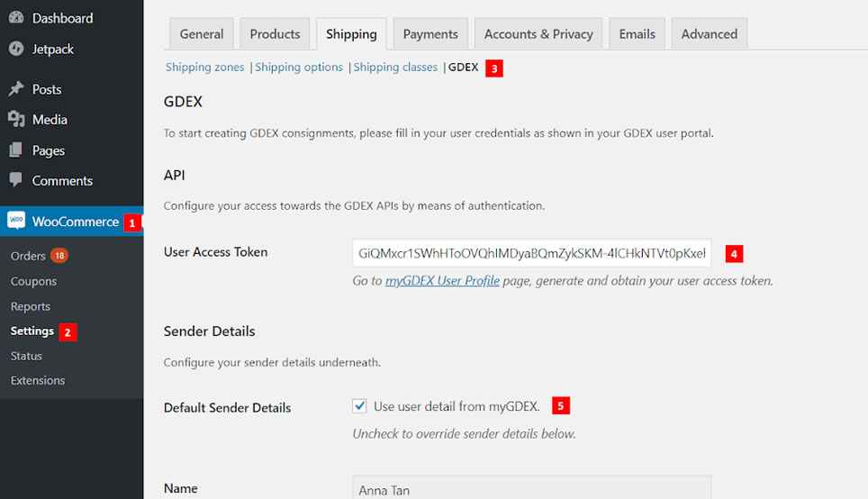The width and height of the screenshot is (868, 499).
Task: Switch to the Emails tab
Action: (x=637, y=34)
